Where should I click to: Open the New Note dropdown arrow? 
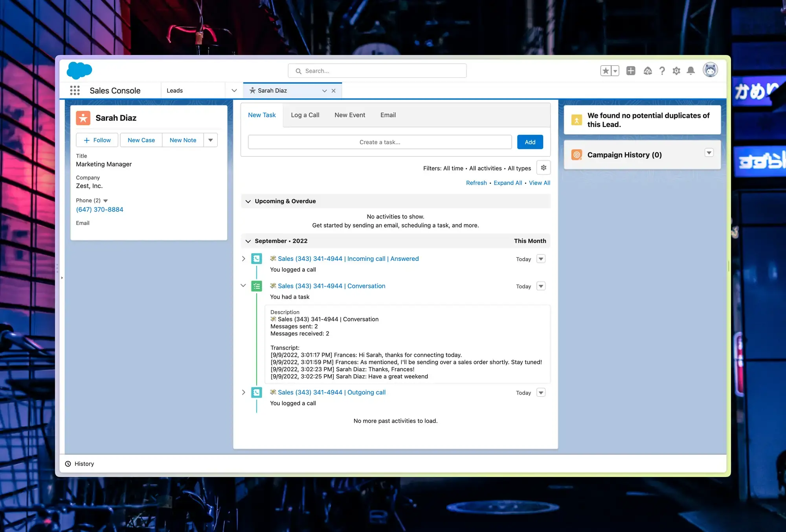[x=211, y=140]
